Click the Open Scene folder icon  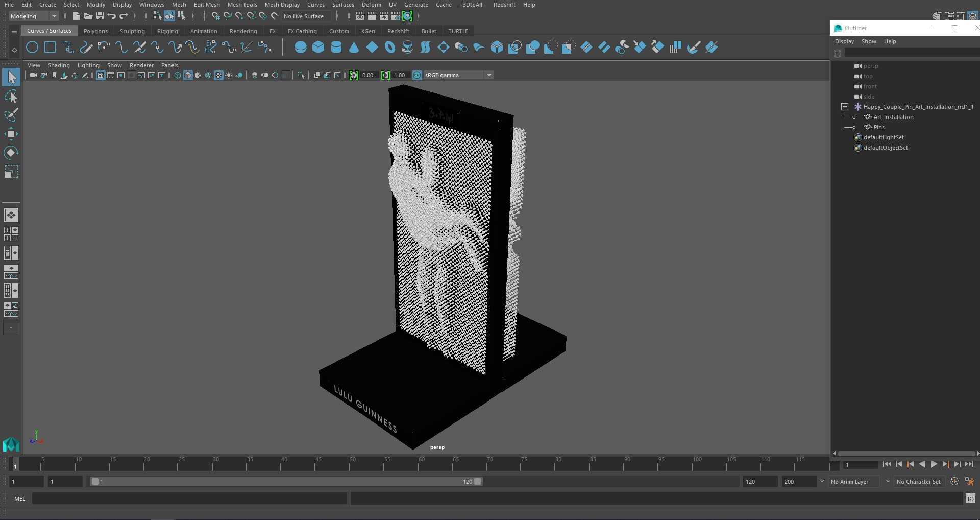(x=88, y=16)
